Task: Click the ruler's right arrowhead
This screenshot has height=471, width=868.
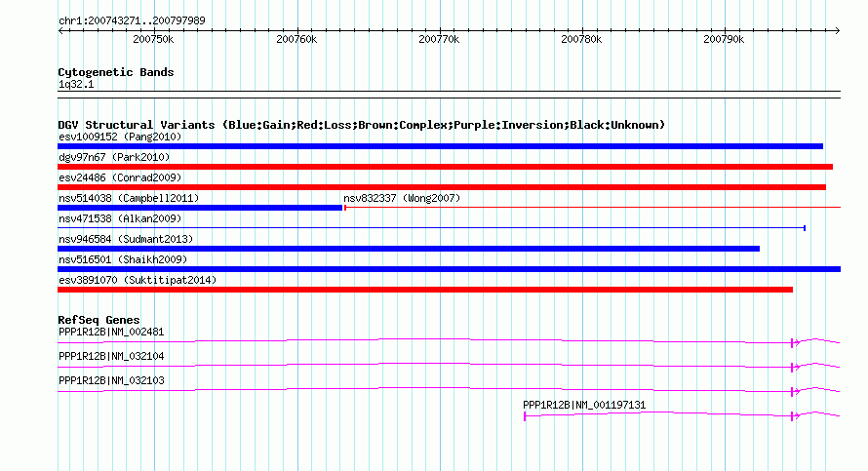Action: (x=838, y=31)
